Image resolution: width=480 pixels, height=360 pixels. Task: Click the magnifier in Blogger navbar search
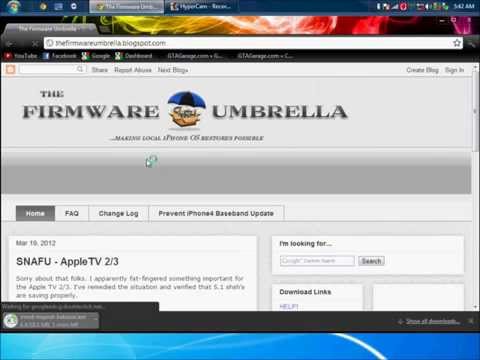point(80,69)
